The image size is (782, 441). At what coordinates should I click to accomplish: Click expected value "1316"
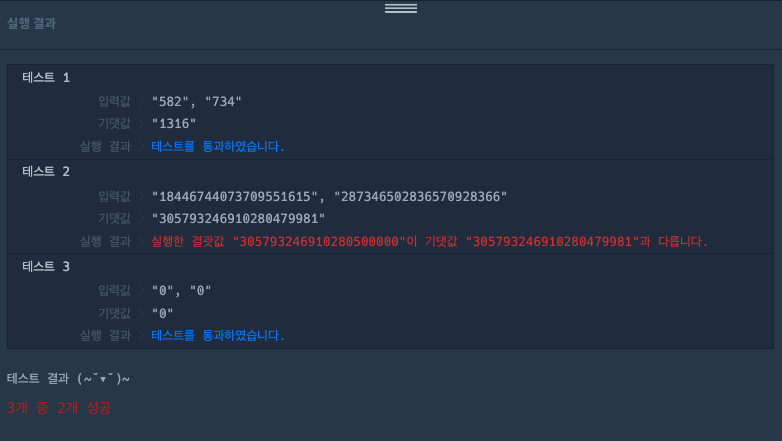[x=174, y=124]
